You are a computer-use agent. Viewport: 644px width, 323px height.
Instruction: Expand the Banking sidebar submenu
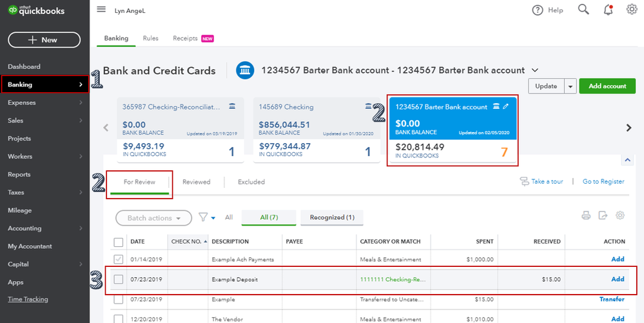pyautogui.click(x=81, y=84)
